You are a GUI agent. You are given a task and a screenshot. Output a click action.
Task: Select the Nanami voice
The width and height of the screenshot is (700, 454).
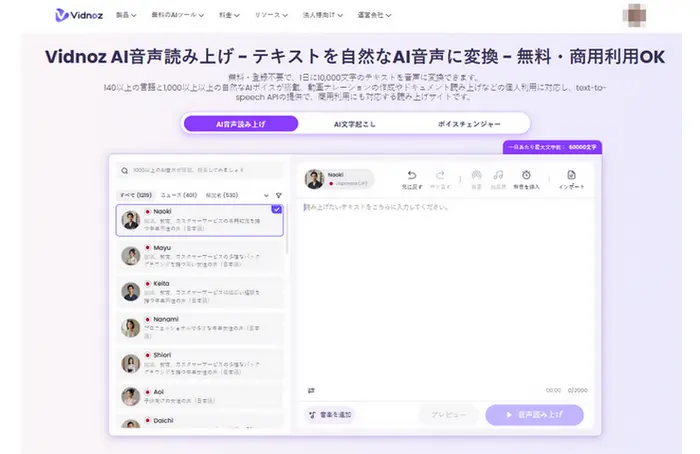pyautogui.click(x=200, y=328)
